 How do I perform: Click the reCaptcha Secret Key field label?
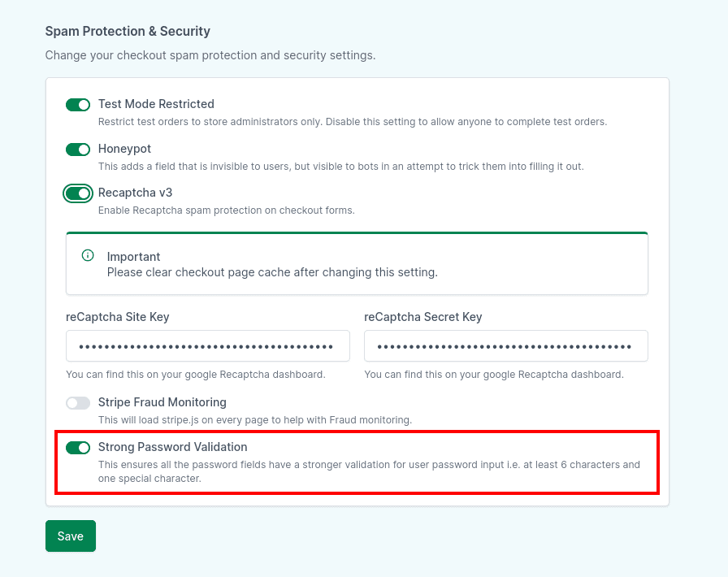pos(422,317)
